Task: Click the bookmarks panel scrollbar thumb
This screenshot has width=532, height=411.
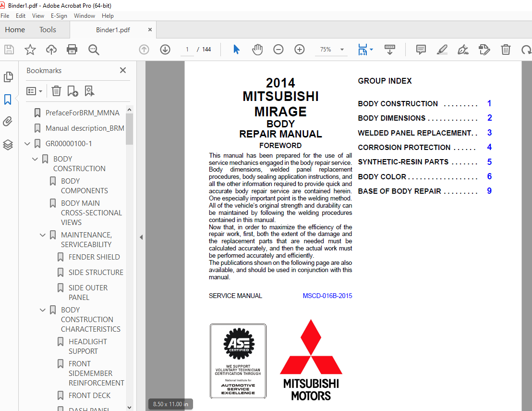Action: 129,129
